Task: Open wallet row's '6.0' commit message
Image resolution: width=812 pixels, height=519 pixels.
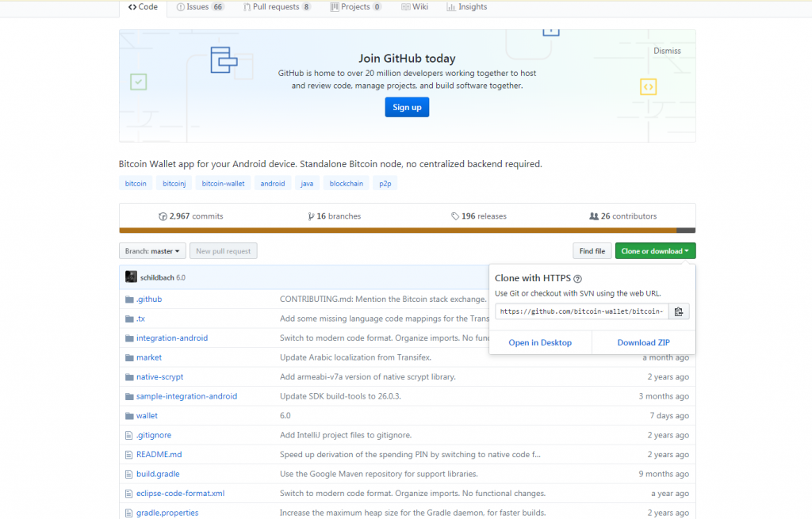Action: pyautogui.click(x=285, y=415)
